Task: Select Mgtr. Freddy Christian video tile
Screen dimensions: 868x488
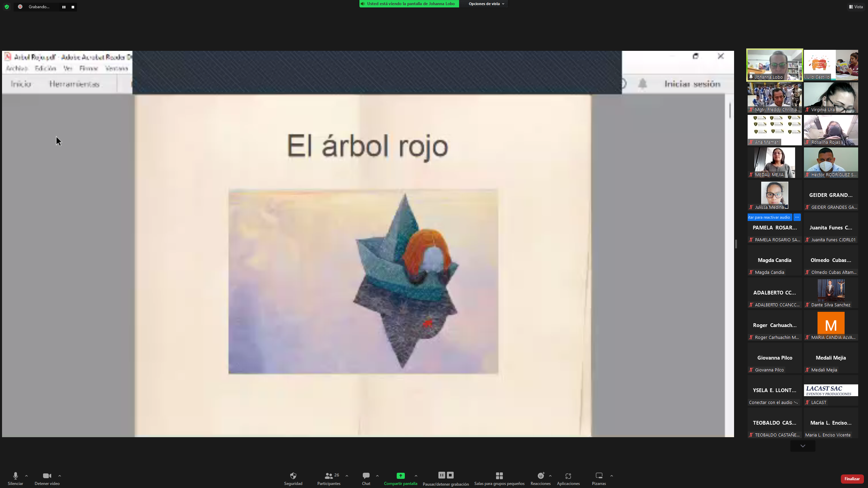Action: pyautogui.click(x=774, y=98)
